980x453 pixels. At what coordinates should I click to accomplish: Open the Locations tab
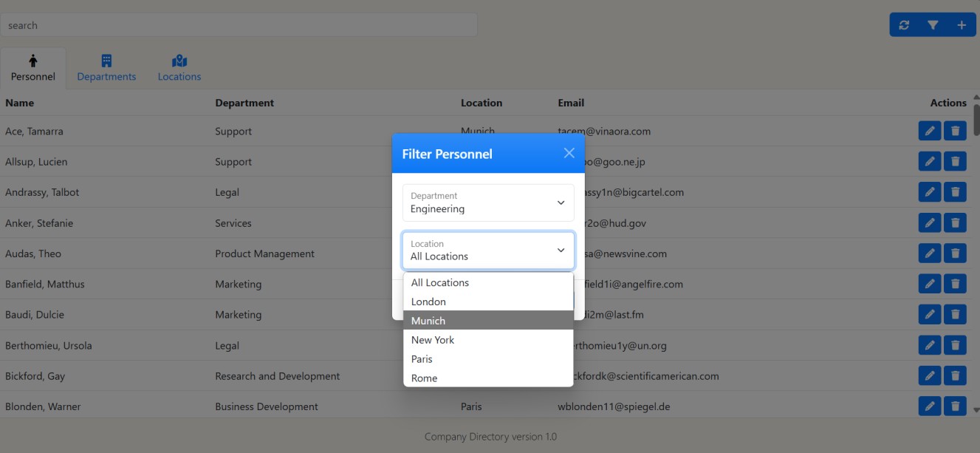[179, 68]
